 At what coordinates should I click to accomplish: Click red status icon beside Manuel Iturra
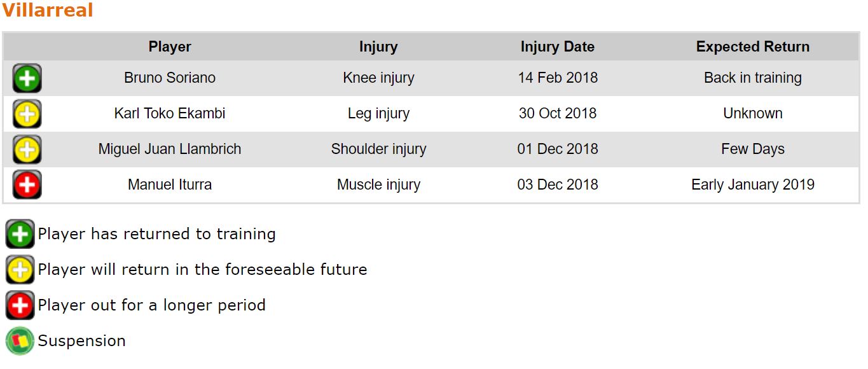click(x=27, y=185)
